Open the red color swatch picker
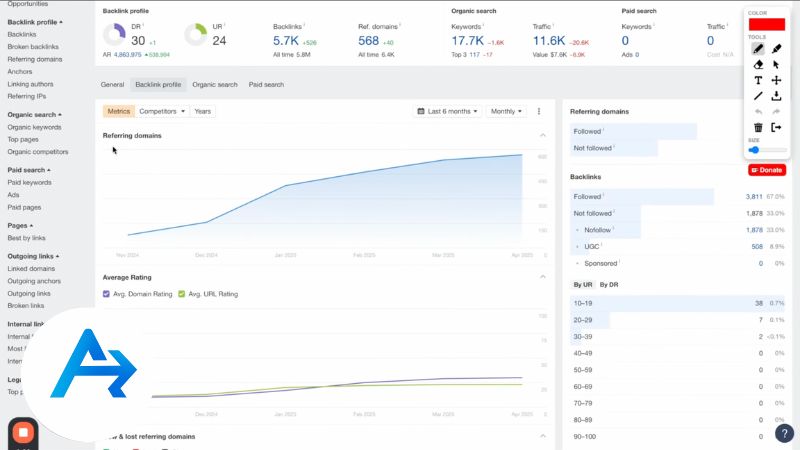 (x=767, y=24)
